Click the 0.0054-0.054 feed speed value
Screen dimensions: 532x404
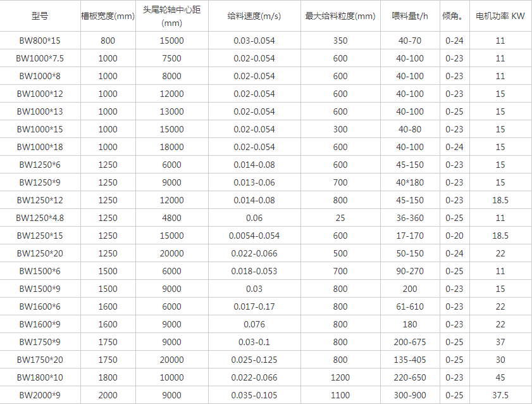tap(254, 236)
